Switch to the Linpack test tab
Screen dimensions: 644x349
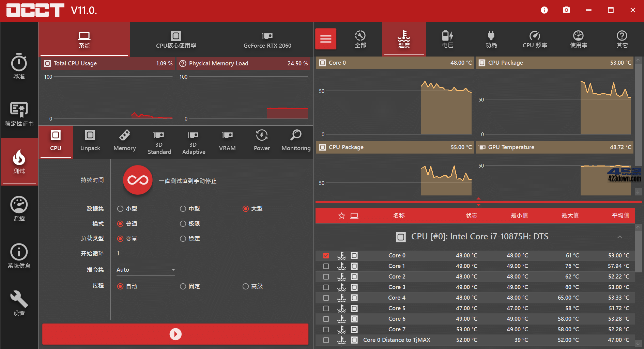pos(90,142)
